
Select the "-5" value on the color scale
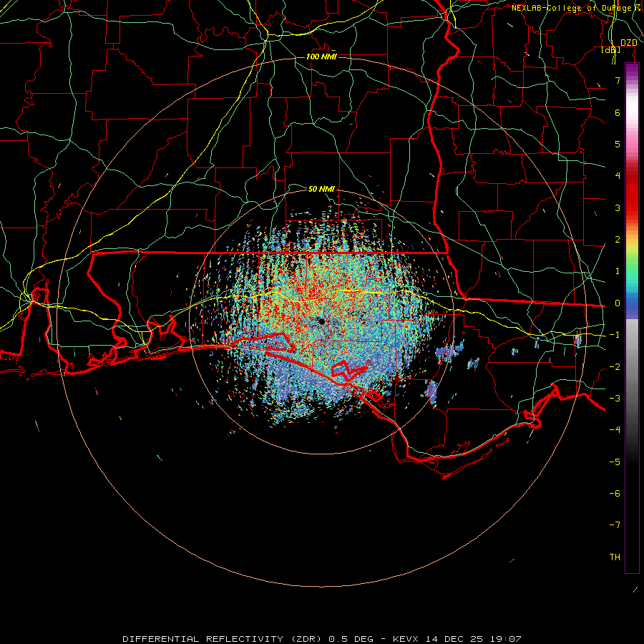click(x=615, y=462)
